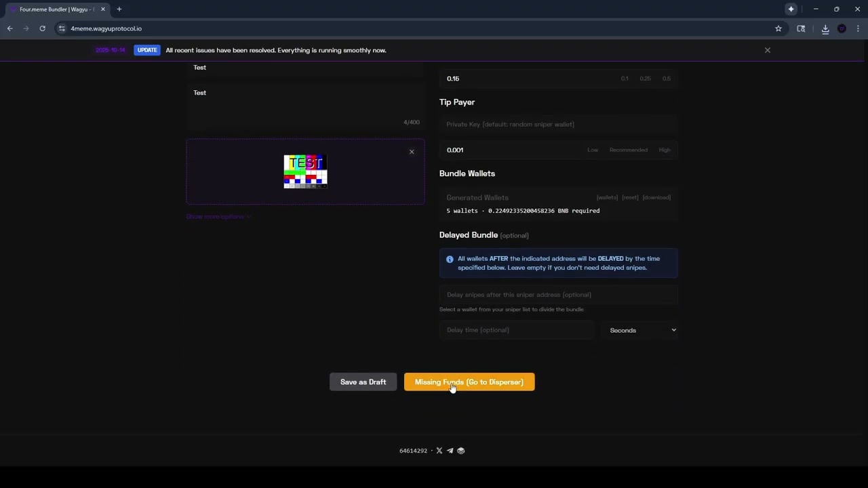Open the X (Twitter) link in footer
This screenshot has width=868, height=488.
pyautogui.click(x=439, y=451)
